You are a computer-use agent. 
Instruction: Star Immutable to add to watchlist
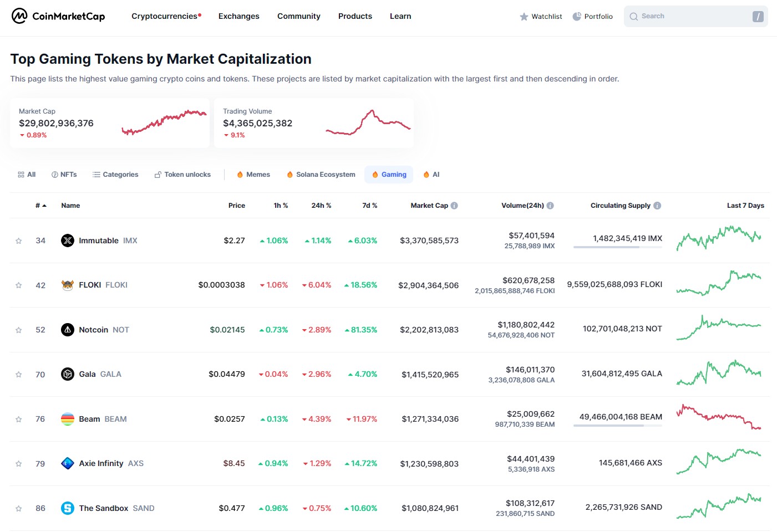[19, 241]
